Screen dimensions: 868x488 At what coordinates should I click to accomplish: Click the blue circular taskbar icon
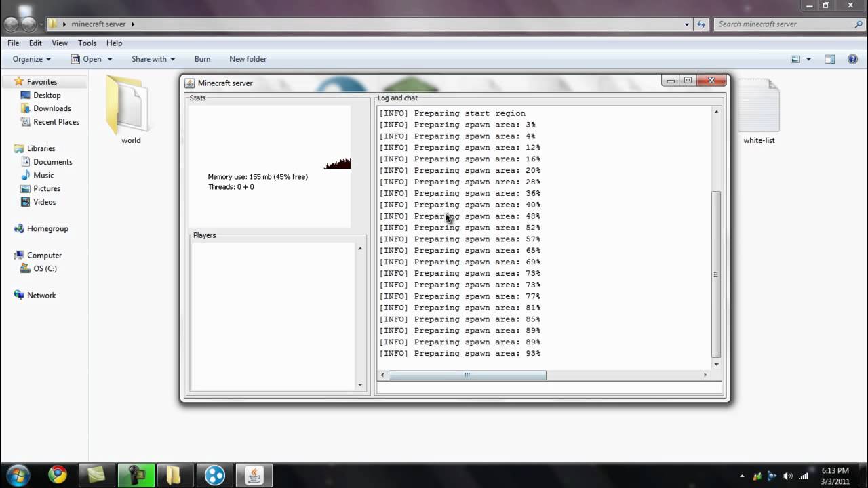(x=215, y=475)
